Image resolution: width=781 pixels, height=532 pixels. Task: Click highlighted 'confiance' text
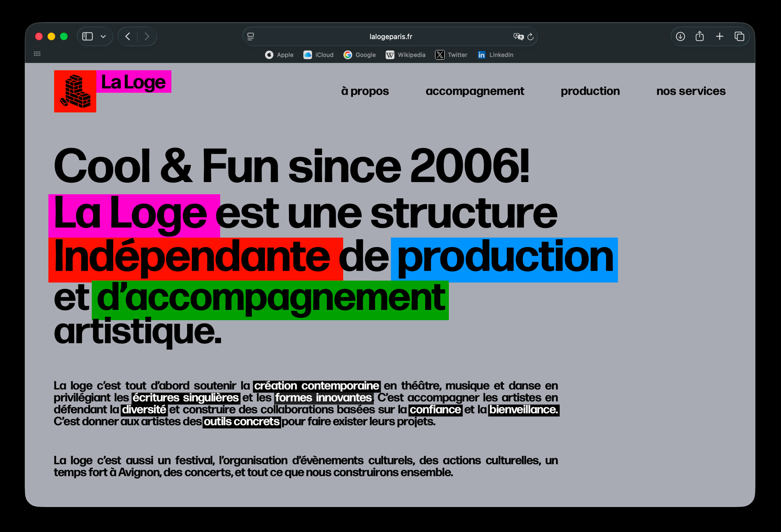[435, 410]
